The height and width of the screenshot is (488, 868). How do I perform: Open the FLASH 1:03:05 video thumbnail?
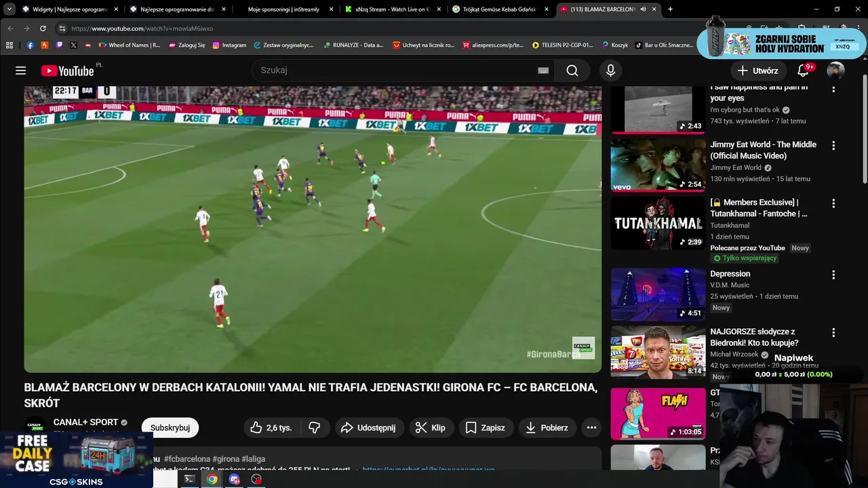coord(658,413)
